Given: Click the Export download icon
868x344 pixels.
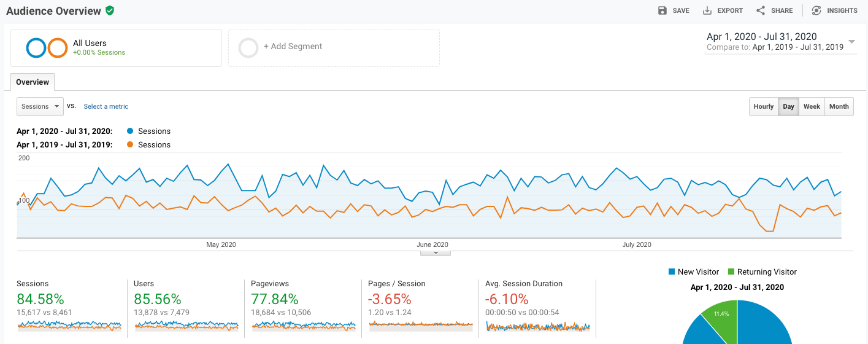Looking at the screenshot, I should pyautogui.click(x=707, y=10).
